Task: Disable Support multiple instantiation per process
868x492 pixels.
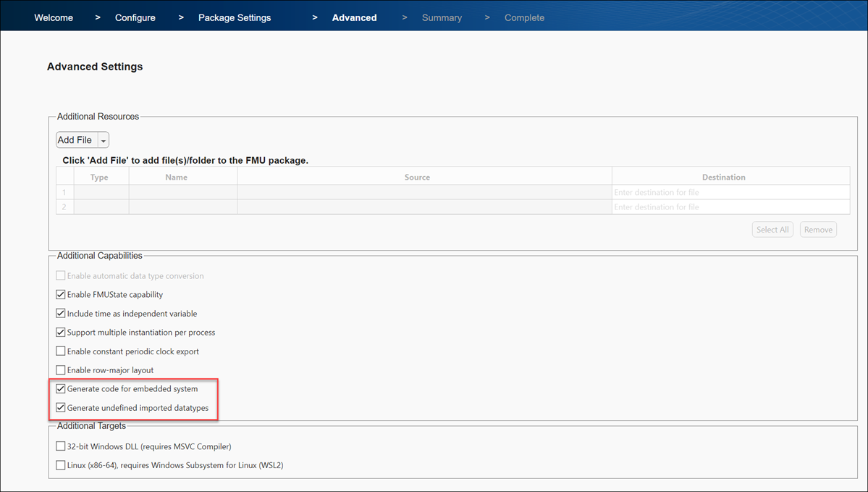Action: click(x=61, y=332)
